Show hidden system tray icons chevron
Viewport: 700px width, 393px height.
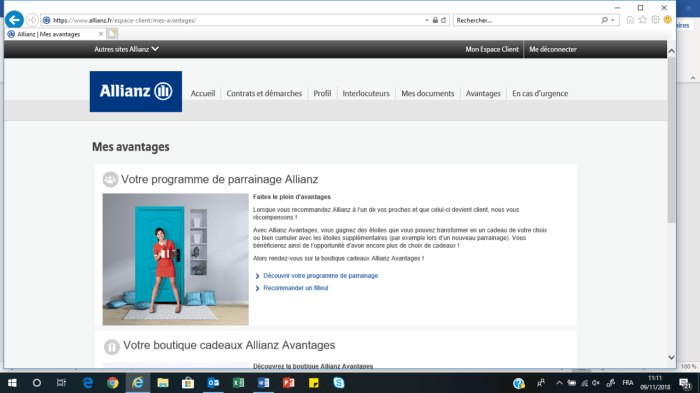click(x=559, y=383)
